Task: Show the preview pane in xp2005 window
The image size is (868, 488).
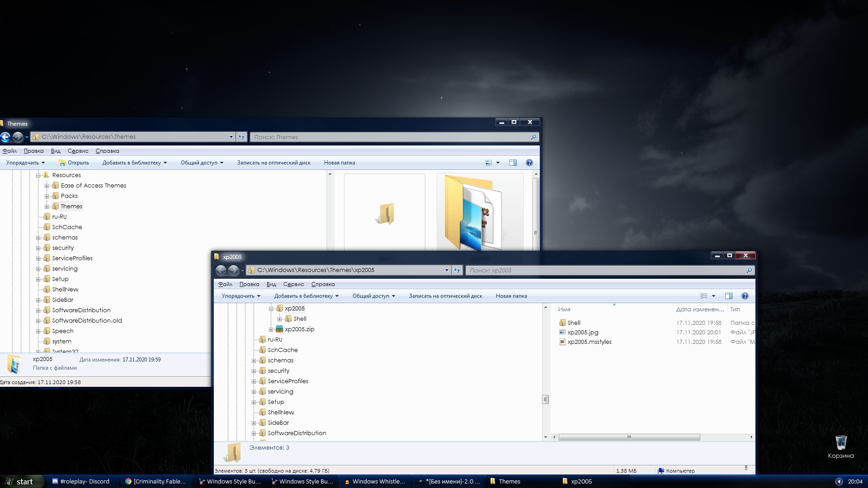Action: click(x=729, y=296)
